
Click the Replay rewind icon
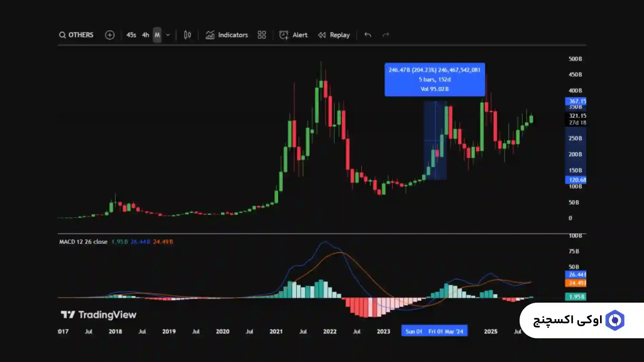322,35
